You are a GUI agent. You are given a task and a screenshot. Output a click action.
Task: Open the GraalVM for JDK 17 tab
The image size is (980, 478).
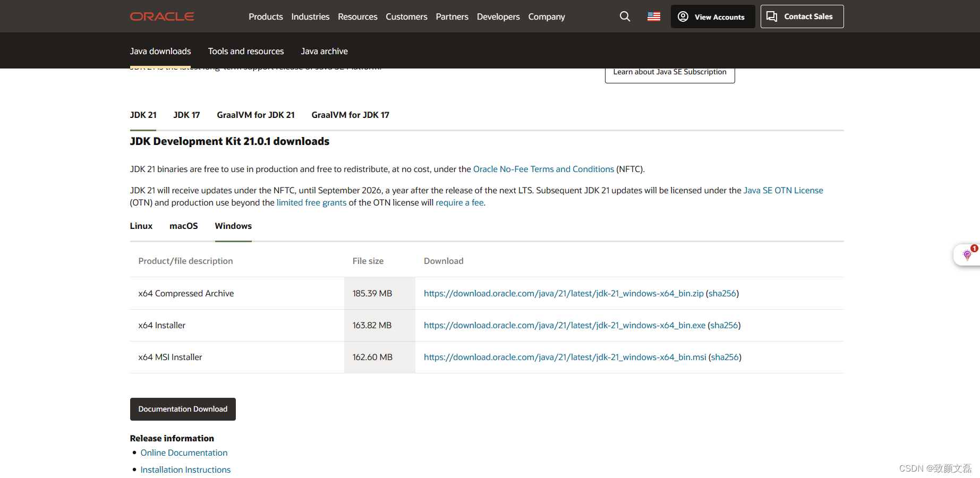point(350,115)
